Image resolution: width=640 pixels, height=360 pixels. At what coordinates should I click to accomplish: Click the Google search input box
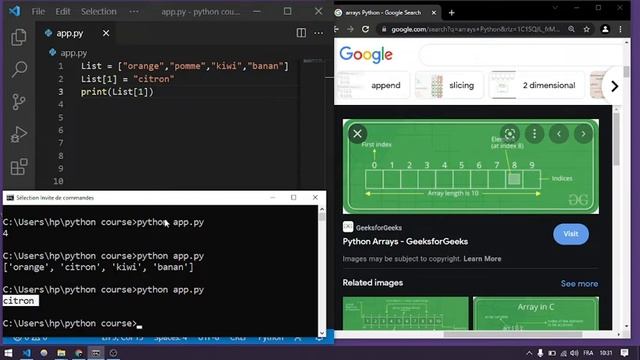[x=521, y=55]
